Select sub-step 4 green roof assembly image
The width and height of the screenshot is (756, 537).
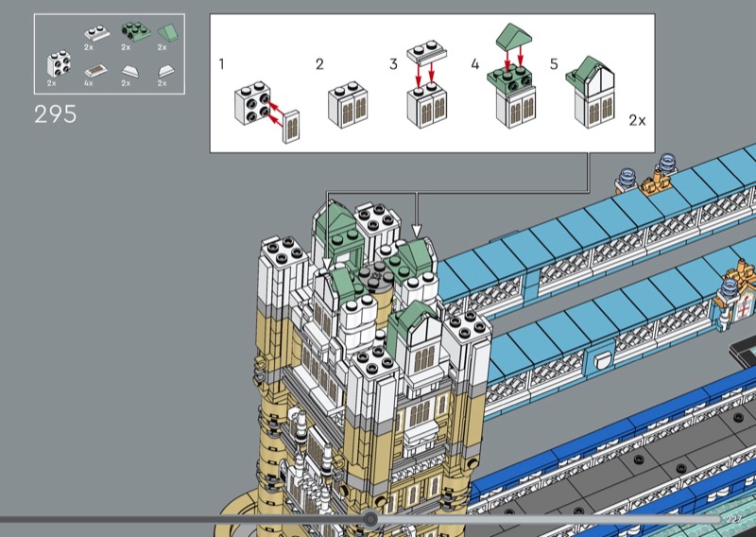pos(510,76)
